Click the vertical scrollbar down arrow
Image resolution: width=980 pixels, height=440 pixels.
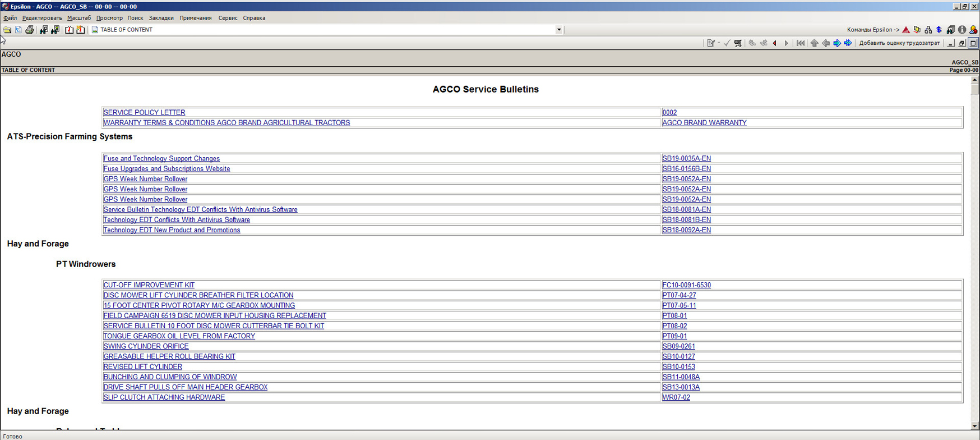(x=975, y=426)
